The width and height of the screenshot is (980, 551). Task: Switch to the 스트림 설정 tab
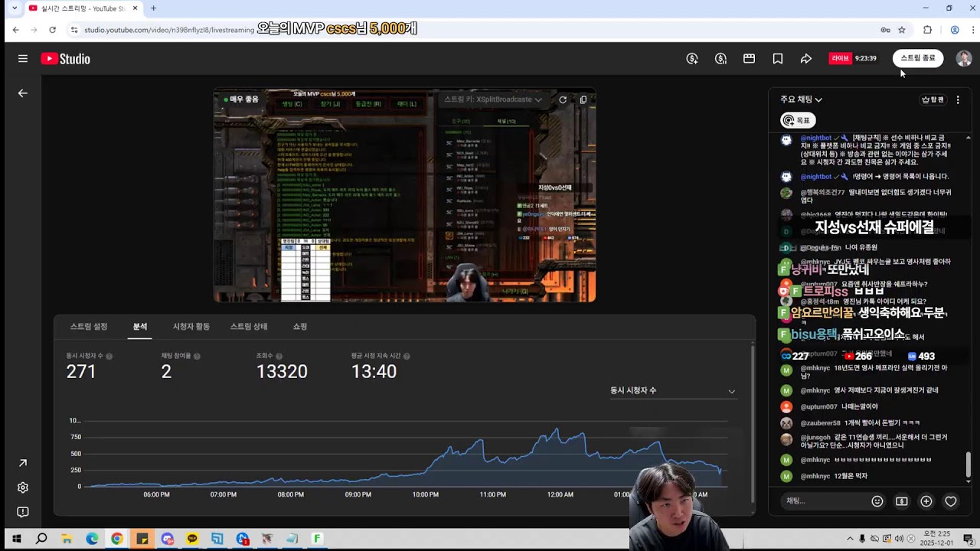pos(89,327)
